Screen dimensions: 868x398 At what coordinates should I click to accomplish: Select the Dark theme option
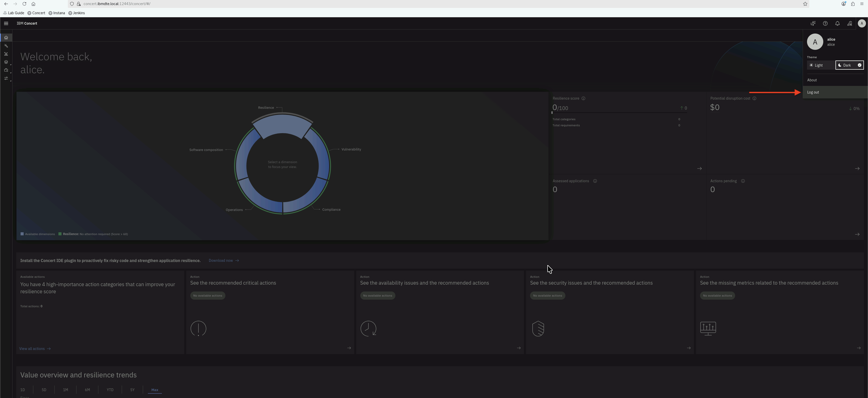(849, 65)
